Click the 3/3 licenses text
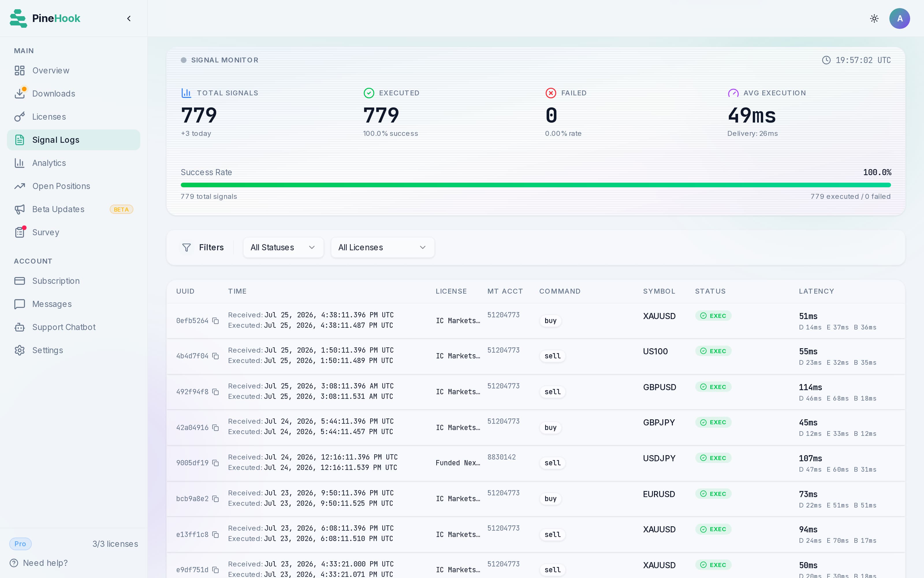The width and height of the screenshot is (924, 578). coord(115,544)
